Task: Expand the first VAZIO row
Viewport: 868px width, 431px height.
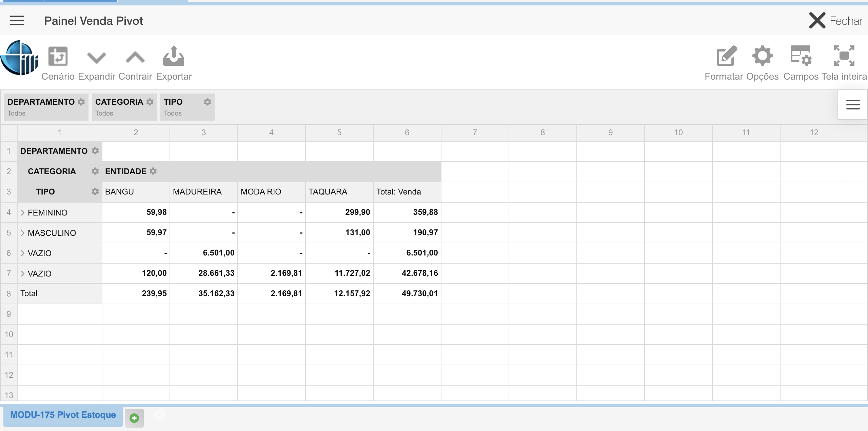Action: pyautogui.click(x=23, y=253)
